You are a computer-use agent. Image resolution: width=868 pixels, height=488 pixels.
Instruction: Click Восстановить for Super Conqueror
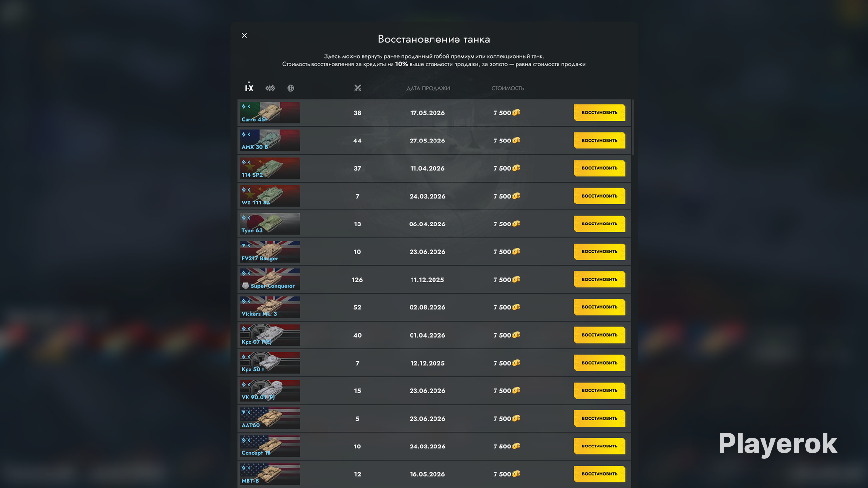pyautogui.click(x=599, y=280)
